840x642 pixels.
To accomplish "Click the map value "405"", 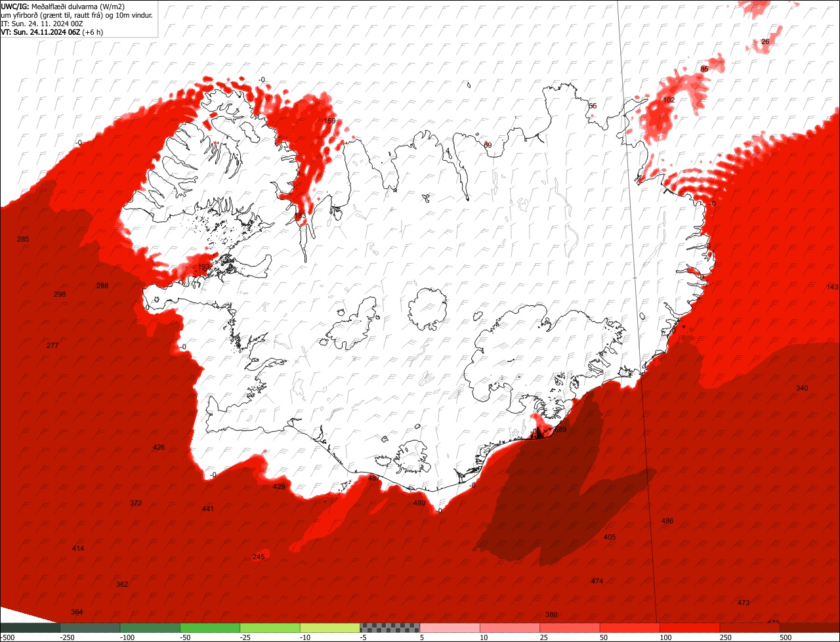I will [610, 537].
